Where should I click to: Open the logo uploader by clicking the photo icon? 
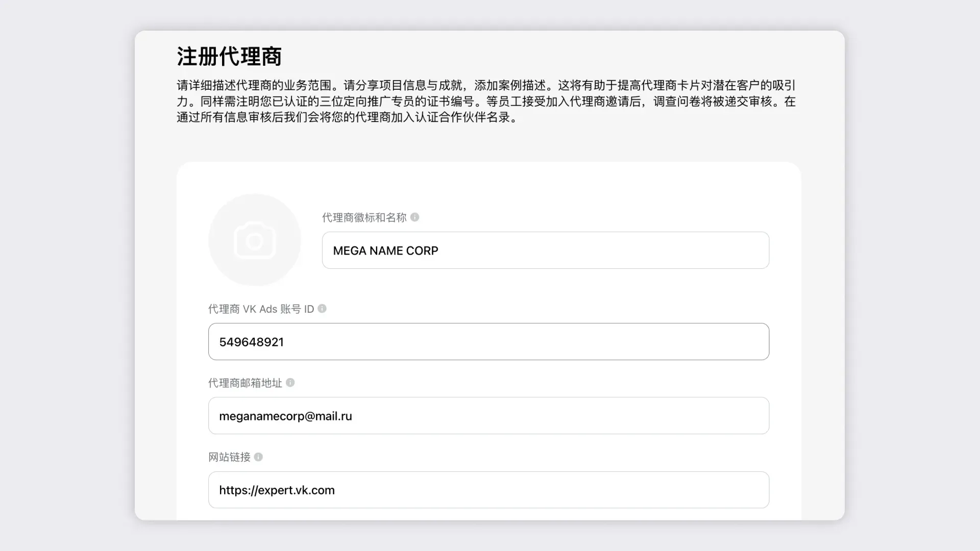coord(255,240)
